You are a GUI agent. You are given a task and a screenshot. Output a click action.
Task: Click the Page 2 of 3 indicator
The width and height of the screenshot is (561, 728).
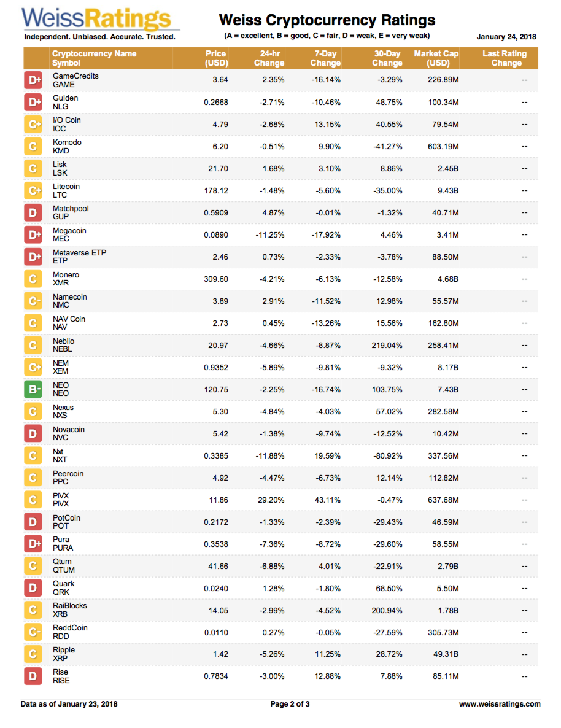(290, 704)
